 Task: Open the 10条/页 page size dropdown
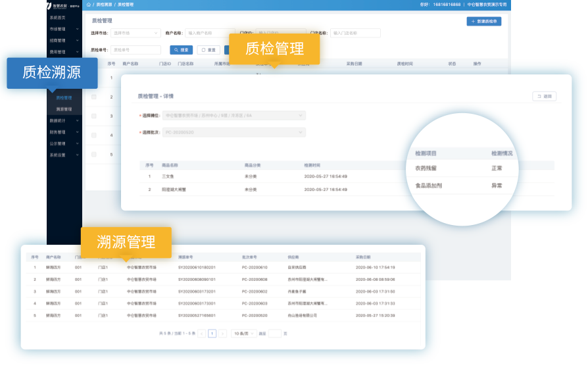coord(244,334)
